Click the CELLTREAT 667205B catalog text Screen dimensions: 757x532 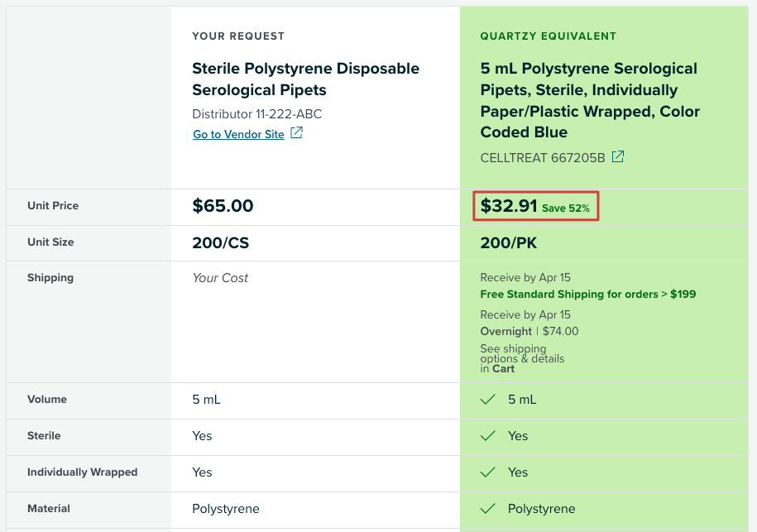point(543,158)
